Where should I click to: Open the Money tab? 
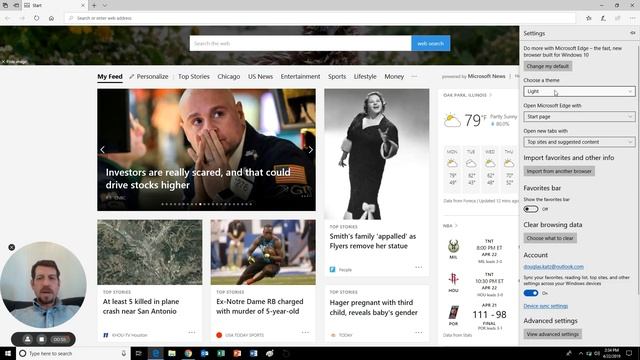click(x=394, y=76)
